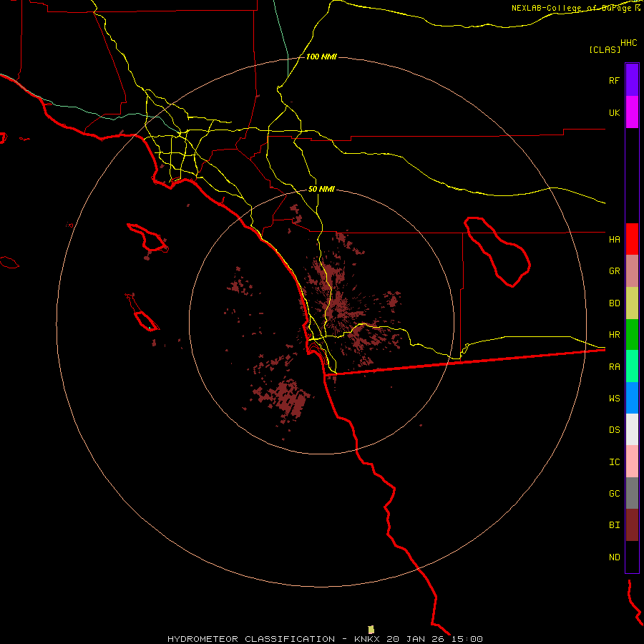Click the IC light pink legend swatch
The height and width of the screenshot is (644, 644).
[632, 462]
